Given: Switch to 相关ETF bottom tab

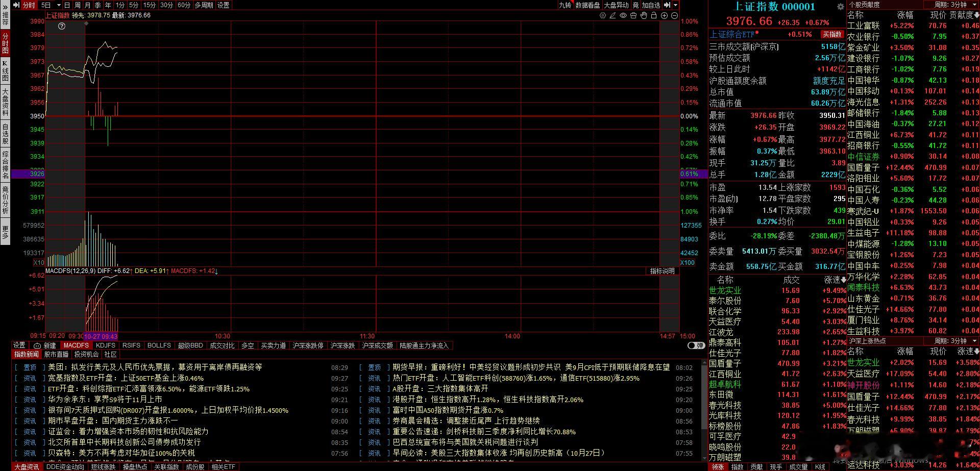Looking at the screenshot, I should (x=223, y=467).
